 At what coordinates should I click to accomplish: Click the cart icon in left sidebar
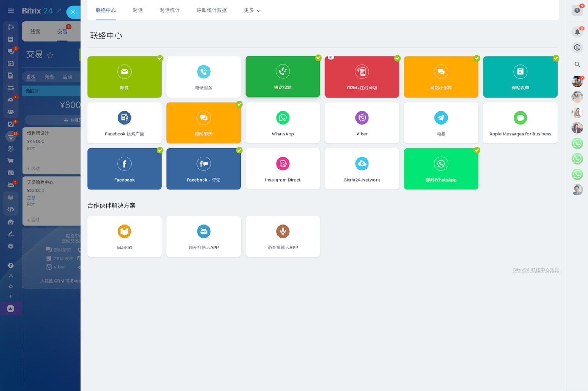[x=11, y=161]
